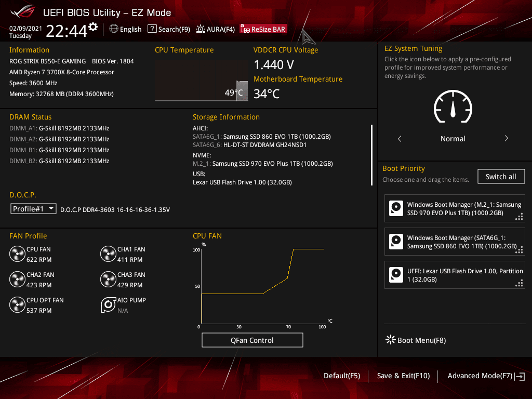Click the CPU FAN icon
Screen dimensions: 532x399
[17, 254]
